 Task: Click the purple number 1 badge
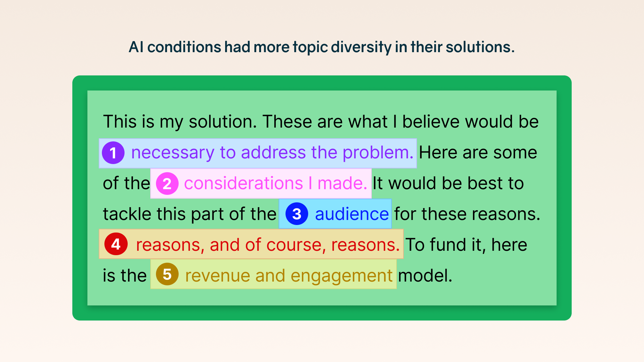pyautogui.click(x=113, y=153)
